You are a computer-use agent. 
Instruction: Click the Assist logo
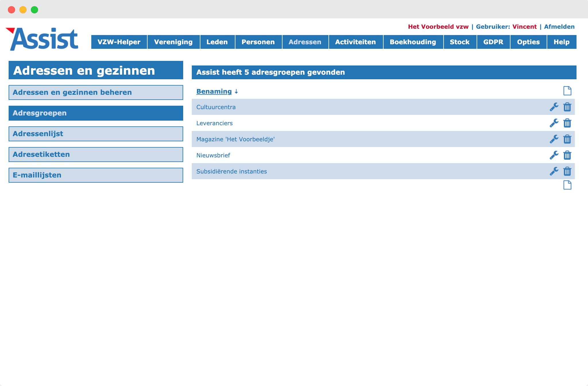42,39
